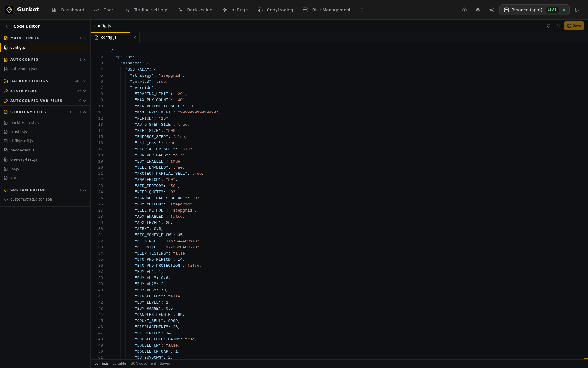The width and height of the screenshot is (588, 368).
Task: Open rsi.js strategy file
Action: click(45, 169)
